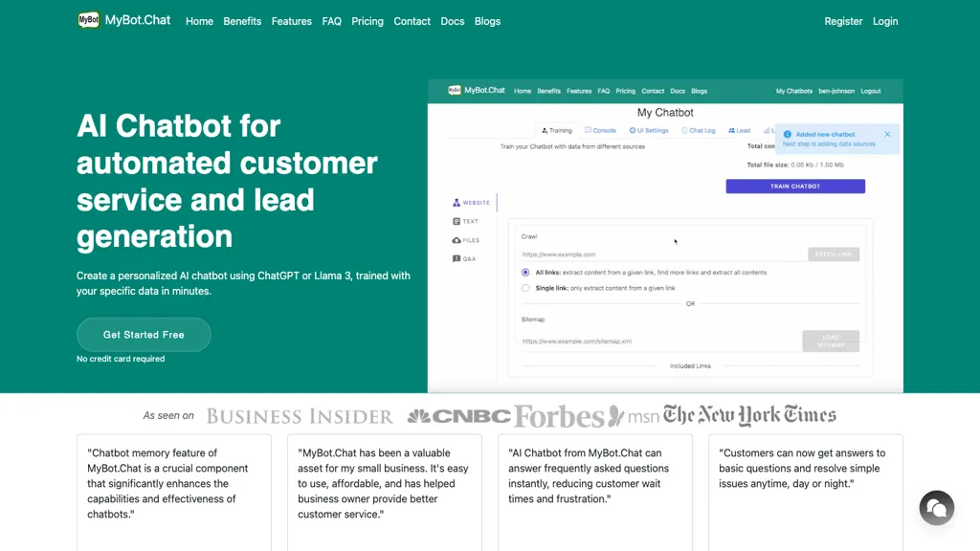
Task: Click the MyBot.Chat logo icon
Action: 89,20
